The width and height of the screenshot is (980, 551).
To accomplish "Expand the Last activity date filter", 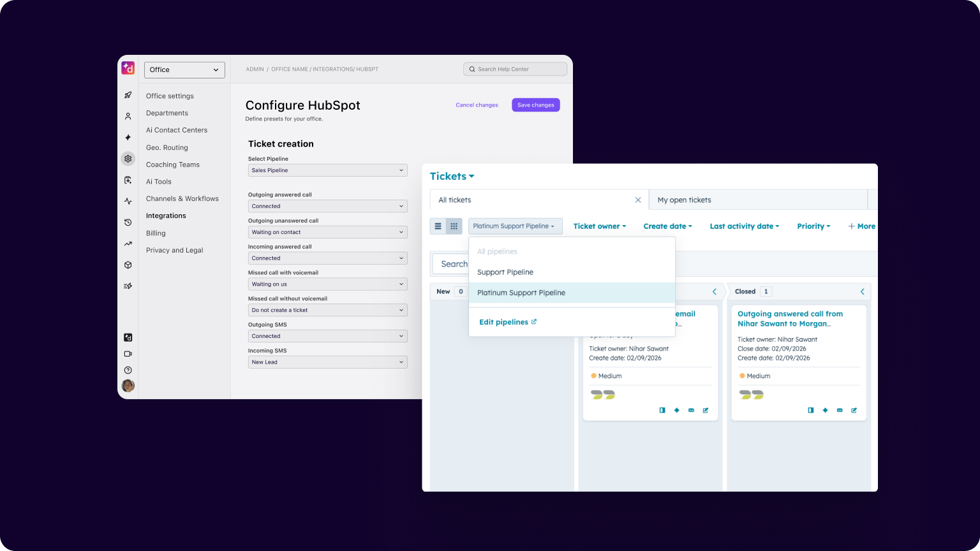I will [744, 226].
